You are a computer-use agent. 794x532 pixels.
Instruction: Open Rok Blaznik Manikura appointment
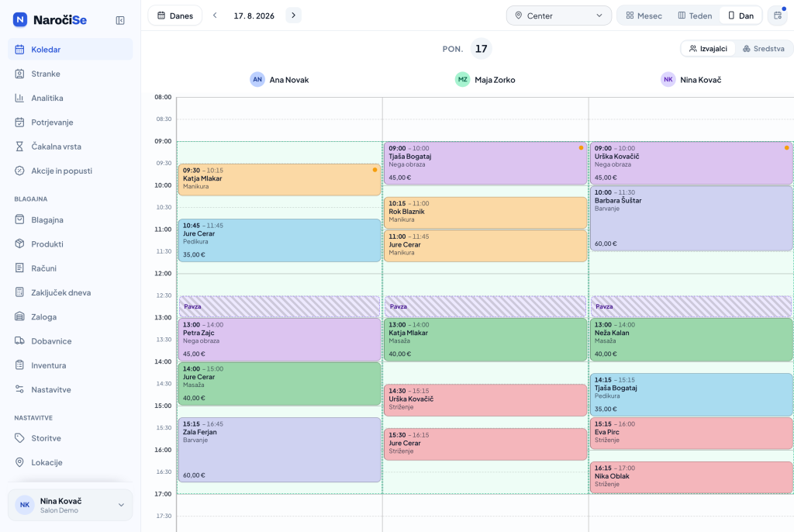[485, 212]
